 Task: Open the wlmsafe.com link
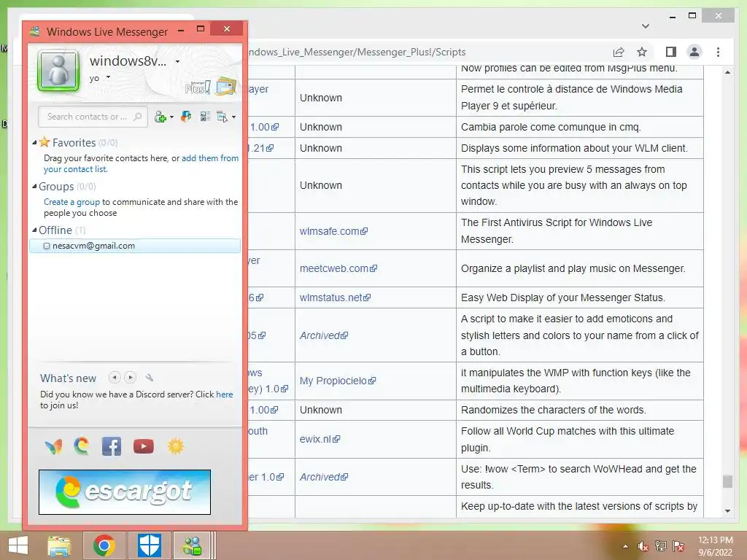333,231
